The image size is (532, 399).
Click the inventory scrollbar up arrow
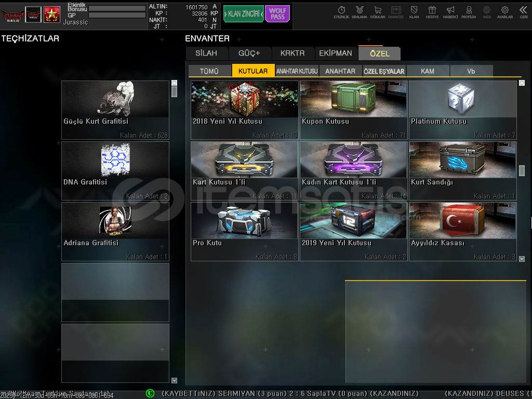click(522, 83)
